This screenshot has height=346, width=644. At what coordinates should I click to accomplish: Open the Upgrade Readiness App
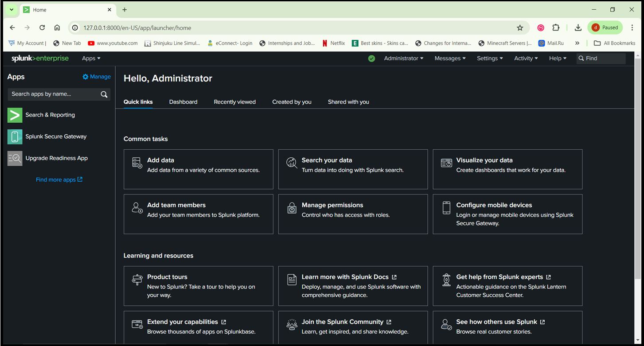[56, 158]
